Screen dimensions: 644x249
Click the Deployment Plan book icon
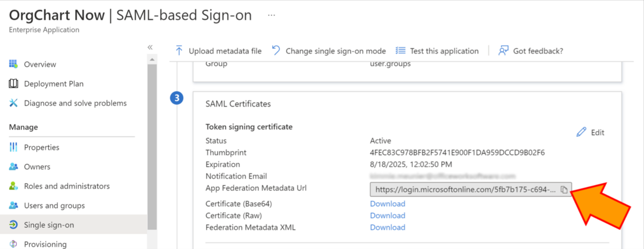click(x=13, y=83)
